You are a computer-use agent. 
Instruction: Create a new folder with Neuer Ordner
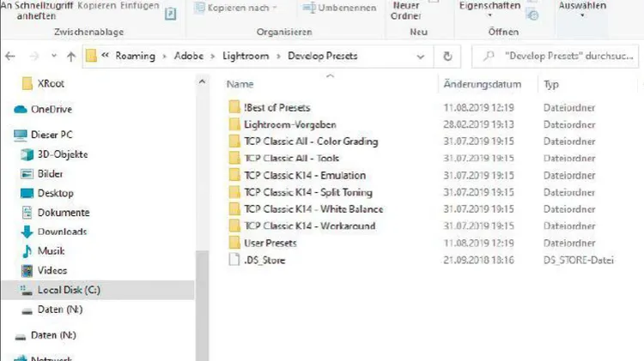coord(406,10)
